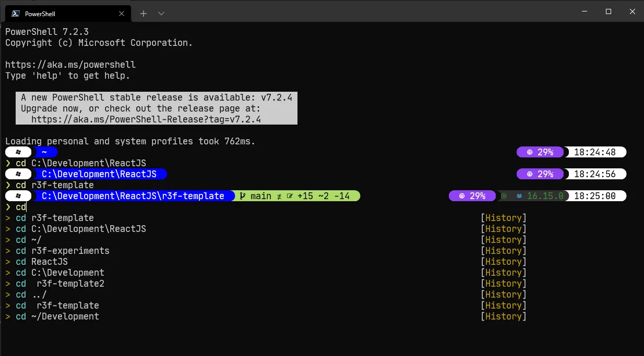Close the PowerShell tab with its X

(x=122, y=14)
